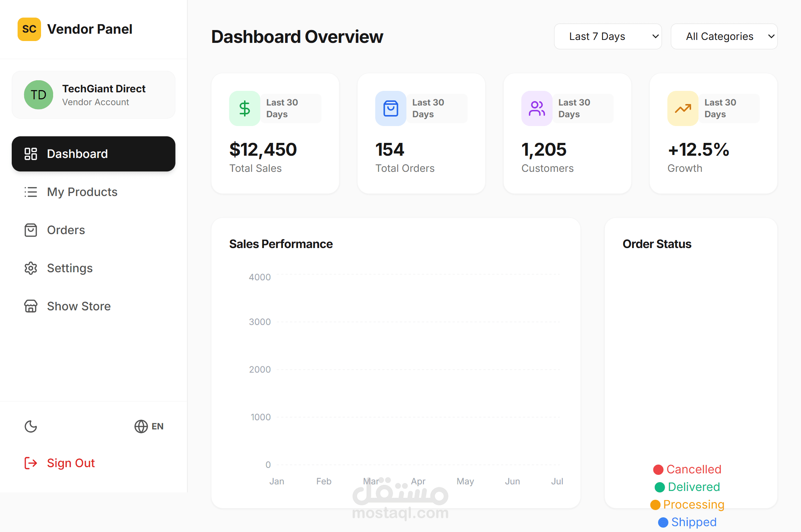Image resolution: width=801 pixels, height=532 pixels.
Task: Click the globe language icon
Action: point(141,426)
